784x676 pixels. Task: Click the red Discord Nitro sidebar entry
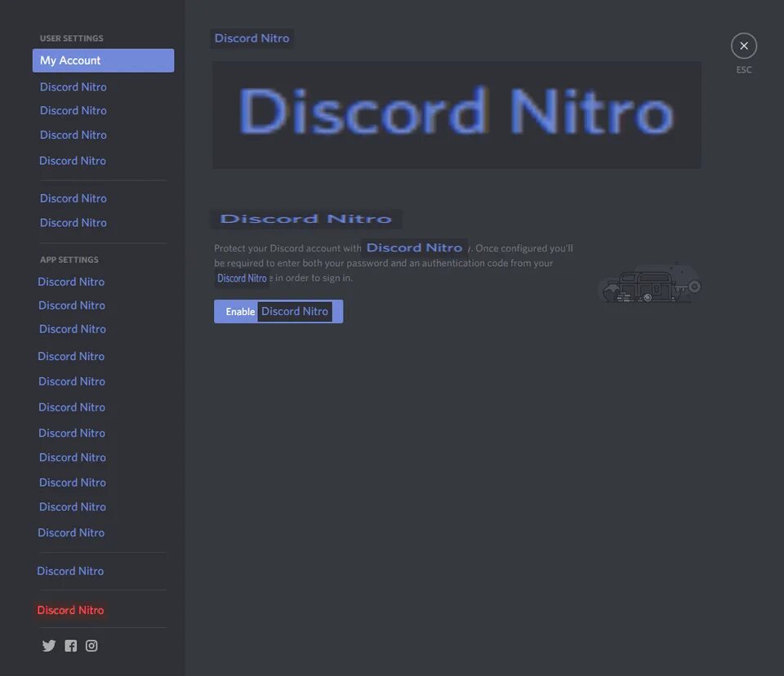click(70, 610)
